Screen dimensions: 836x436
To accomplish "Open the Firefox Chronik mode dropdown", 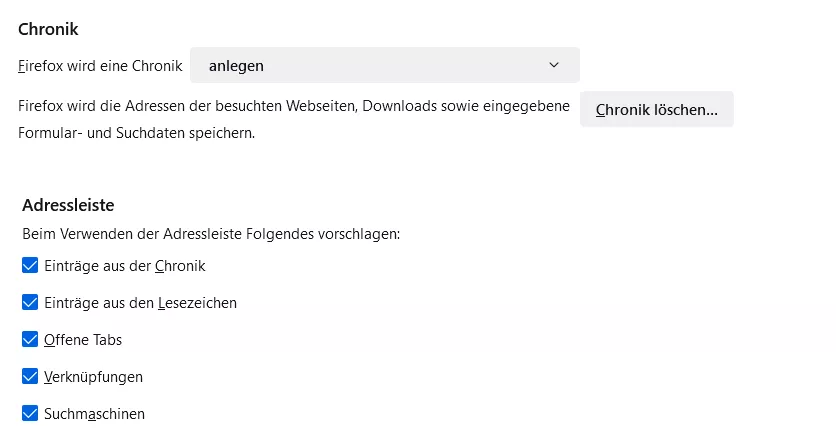I will pyautogui.click(x=384, y=65).
